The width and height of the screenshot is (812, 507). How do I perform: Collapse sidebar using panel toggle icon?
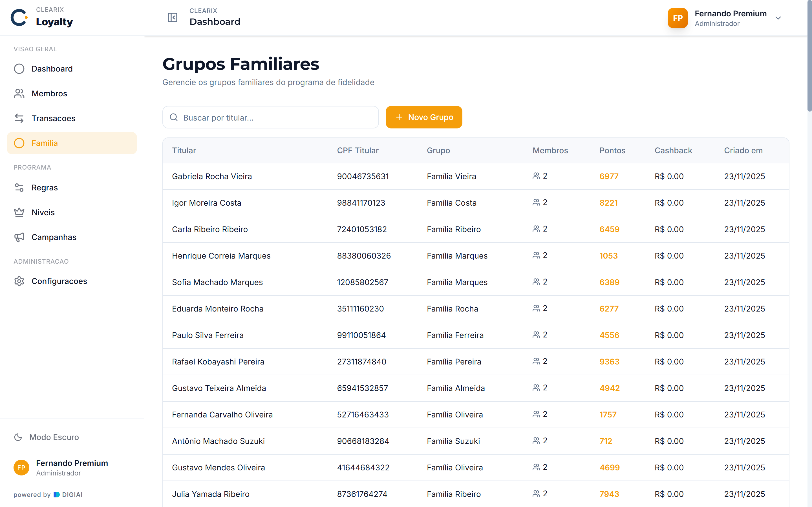pyautogui.click(x=173, y=17)
